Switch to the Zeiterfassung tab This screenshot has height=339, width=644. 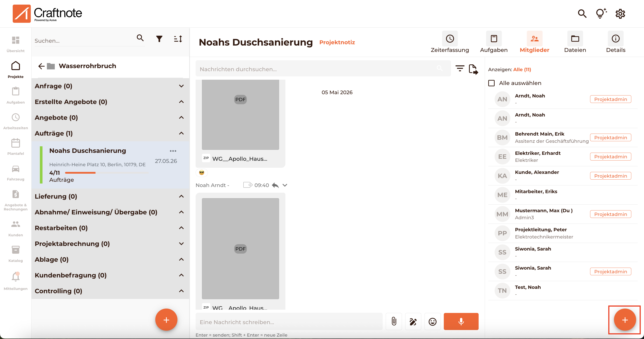tap(449, 42)
